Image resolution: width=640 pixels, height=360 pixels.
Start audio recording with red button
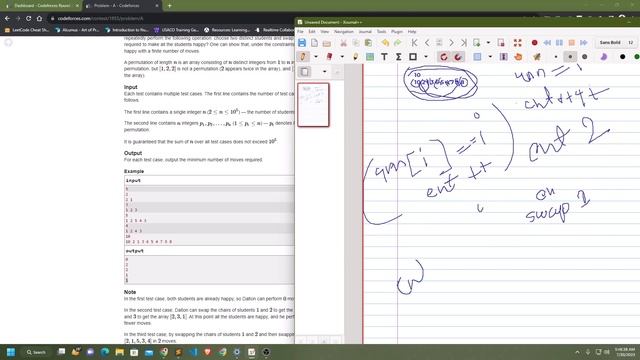(534, 42)
